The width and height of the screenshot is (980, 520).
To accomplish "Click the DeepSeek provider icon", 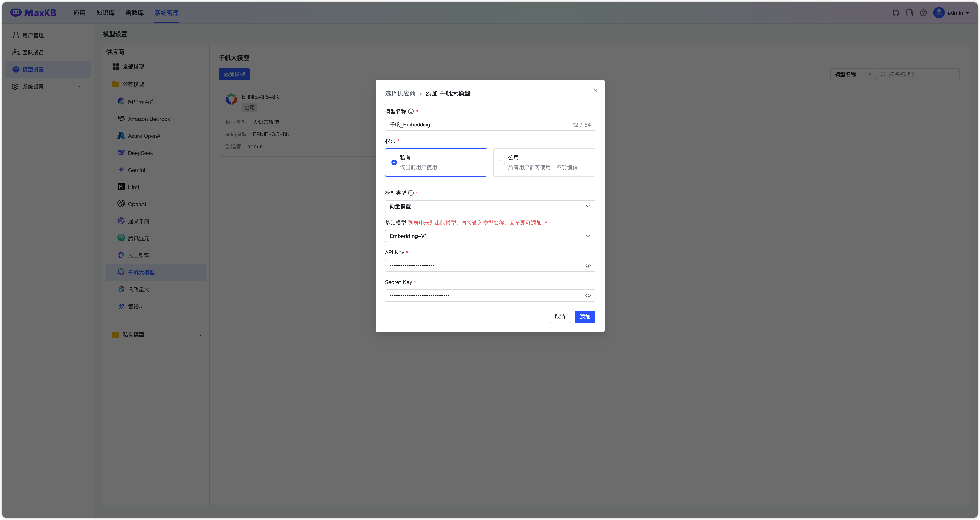I will (121, 152).
